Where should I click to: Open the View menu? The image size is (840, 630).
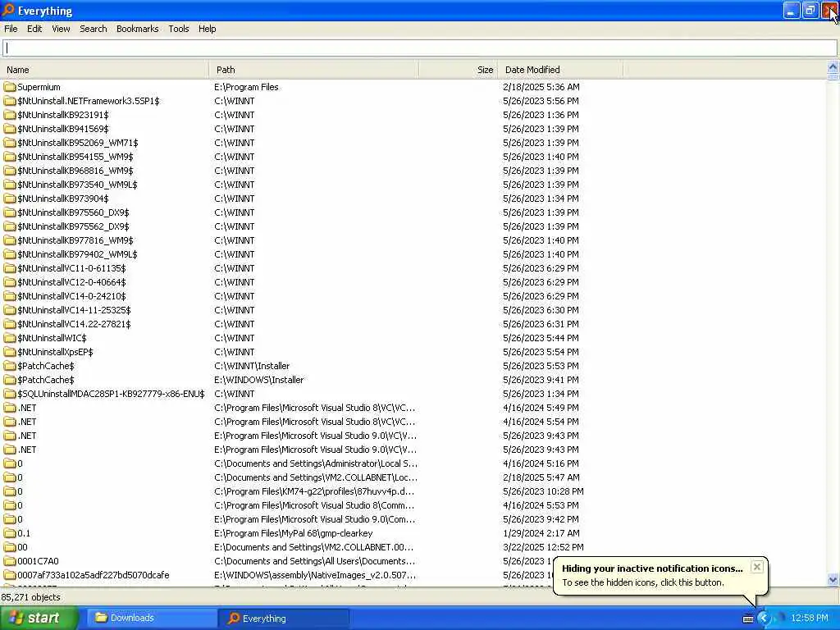(x=61, y=29)
